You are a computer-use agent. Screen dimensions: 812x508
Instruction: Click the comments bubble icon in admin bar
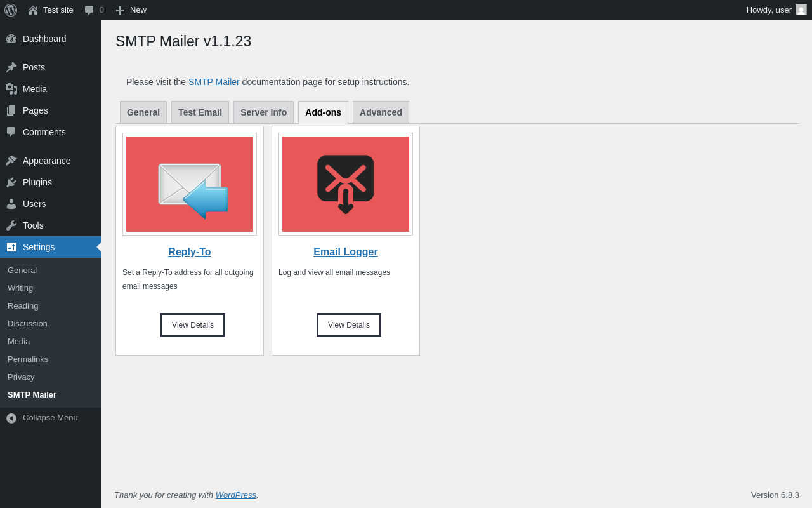(x=89, y=10)
